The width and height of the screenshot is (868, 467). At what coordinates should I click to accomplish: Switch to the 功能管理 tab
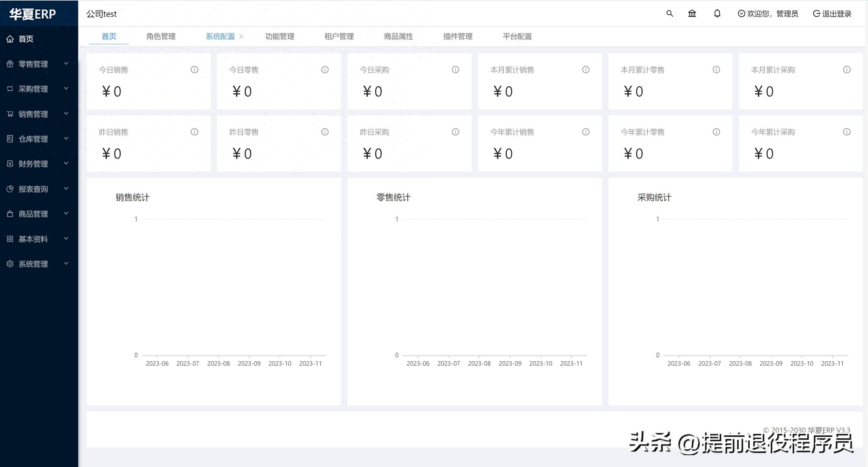click(280, 36)
